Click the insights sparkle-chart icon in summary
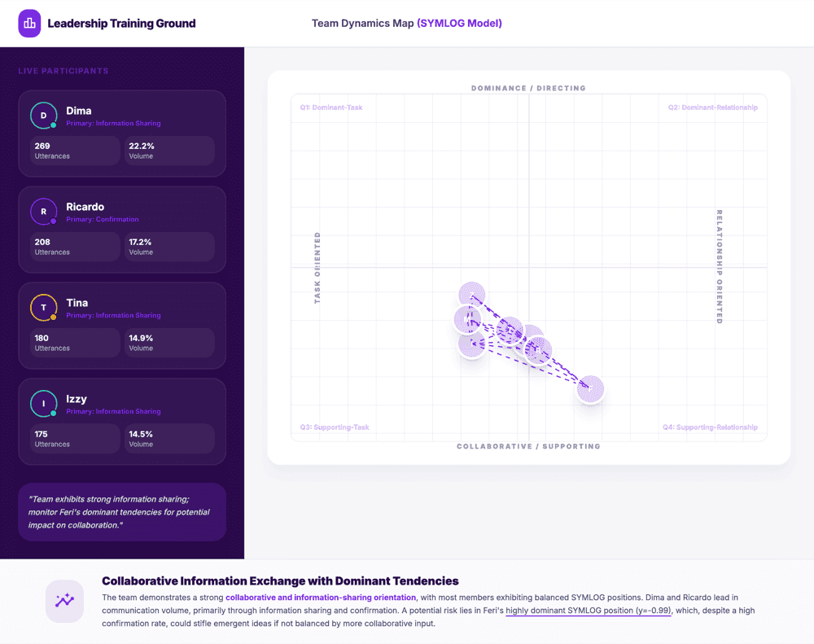Image resolution: width=814 pixels, height=644 pixels. coord(65,601)
